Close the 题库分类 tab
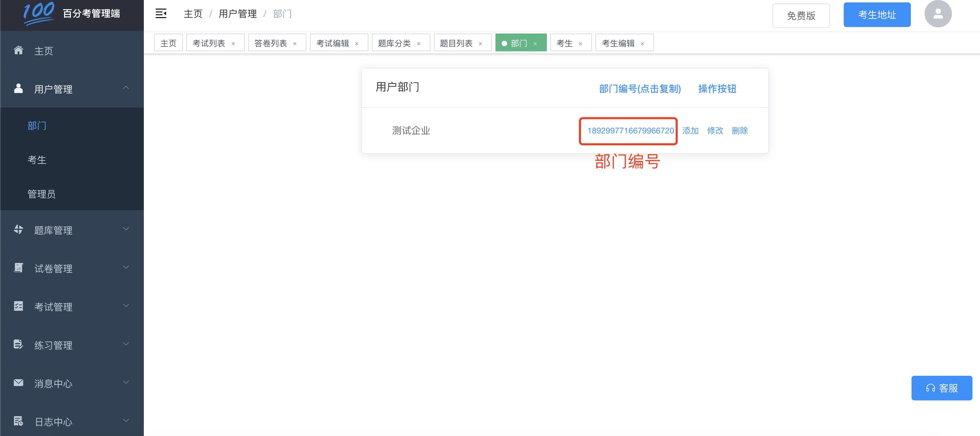 [418, 44]
